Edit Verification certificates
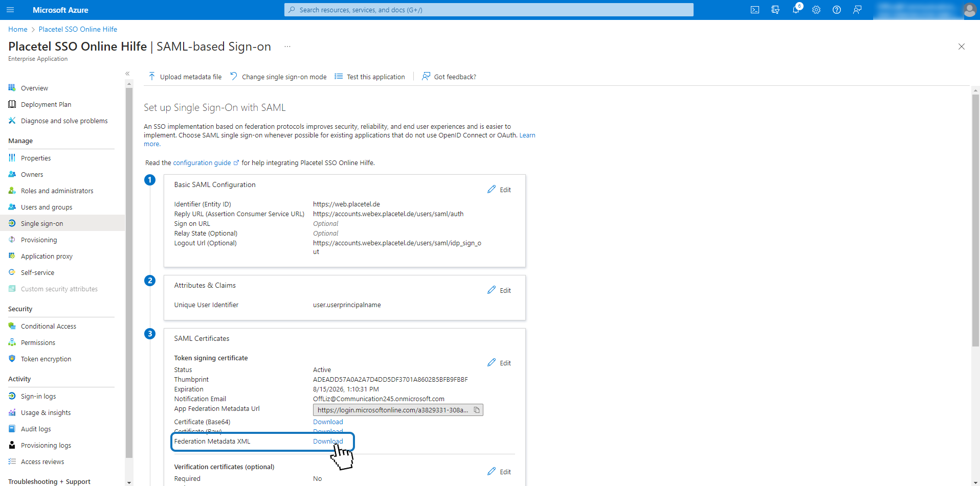The height and width of the screenshot is (486, 980). point(499,472)
